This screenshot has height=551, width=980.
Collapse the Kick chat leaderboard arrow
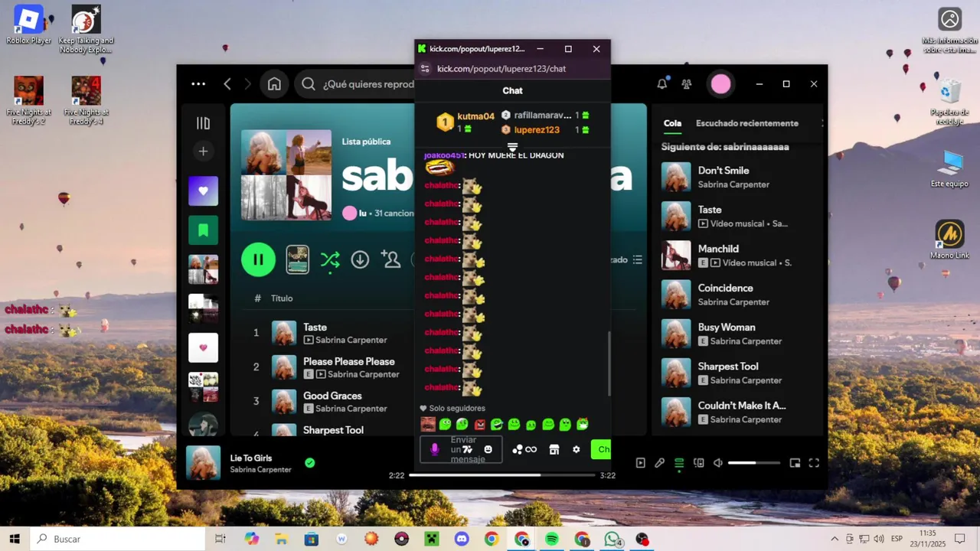512,147
